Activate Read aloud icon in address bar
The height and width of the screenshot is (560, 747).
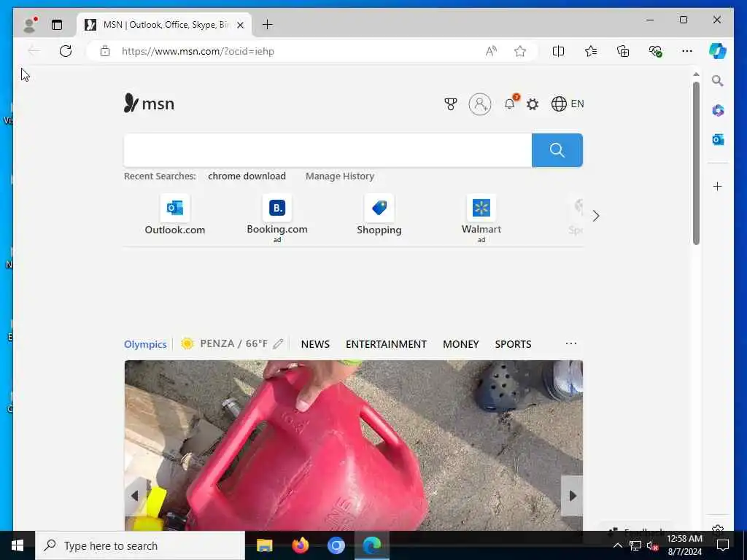(491, 51)
